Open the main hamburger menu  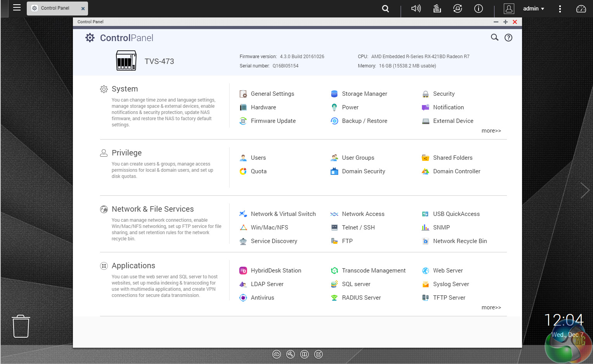point(17,8)
